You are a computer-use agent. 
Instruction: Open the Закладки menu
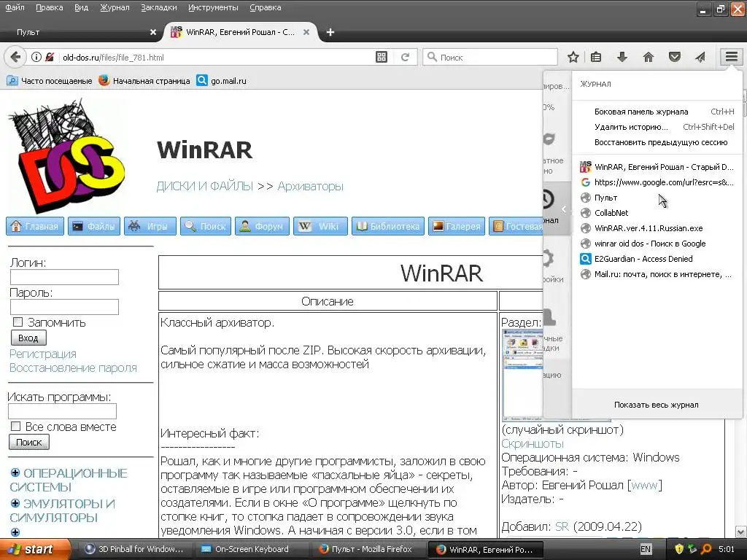click(x=158, y=7)
